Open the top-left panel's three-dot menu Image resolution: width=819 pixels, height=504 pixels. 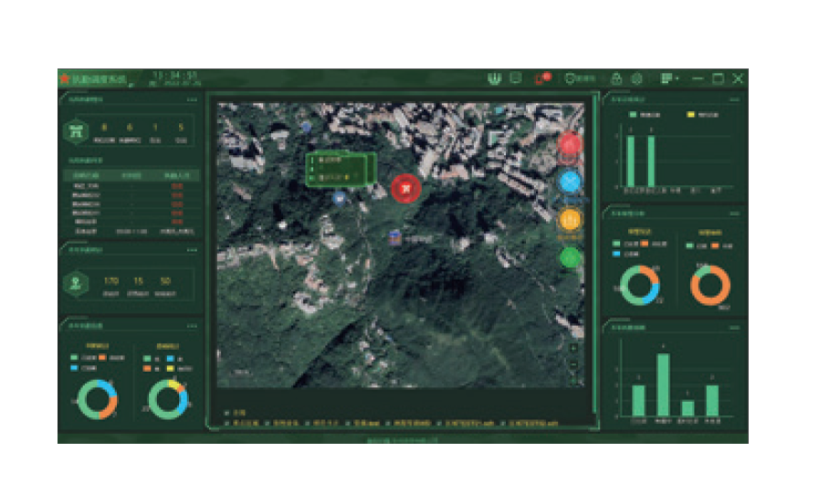[x=192, y=100]
